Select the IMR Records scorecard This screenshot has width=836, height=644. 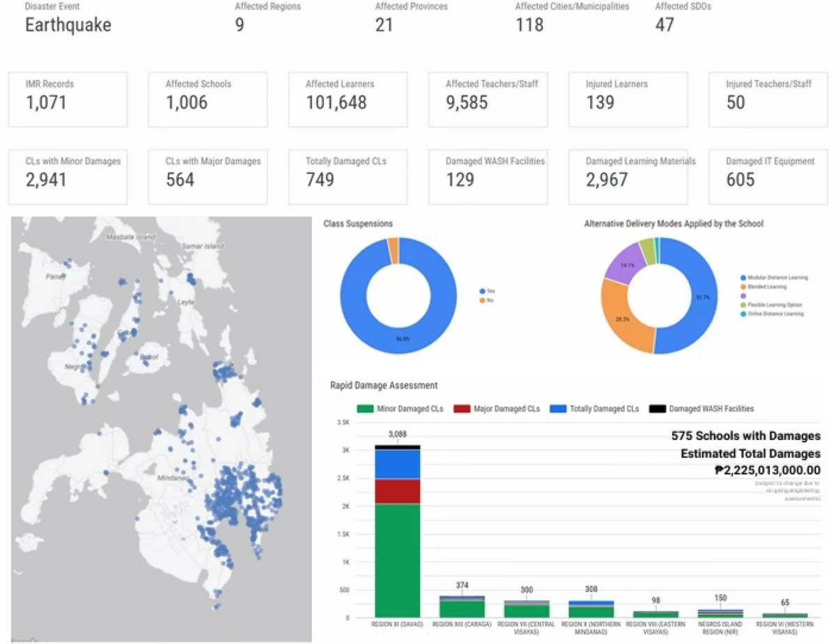[68, 100]
